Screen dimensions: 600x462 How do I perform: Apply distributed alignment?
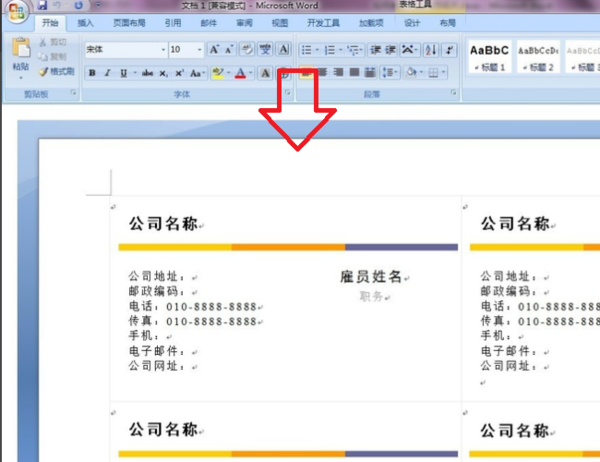point(370,72)
